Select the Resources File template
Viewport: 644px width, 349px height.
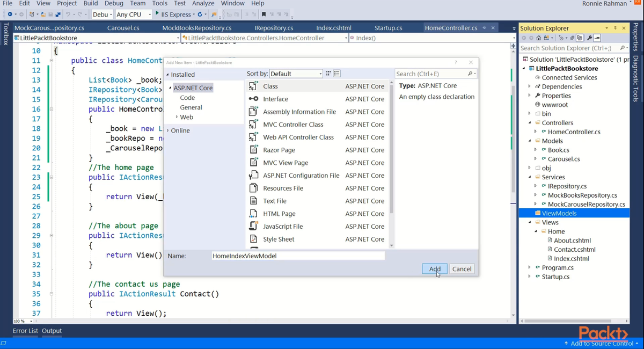318,188
